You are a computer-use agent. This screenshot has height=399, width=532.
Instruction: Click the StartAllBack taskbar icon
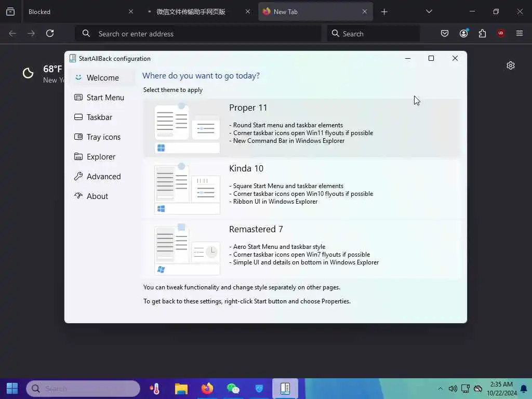pyautogui.click(x=285, y=389)
